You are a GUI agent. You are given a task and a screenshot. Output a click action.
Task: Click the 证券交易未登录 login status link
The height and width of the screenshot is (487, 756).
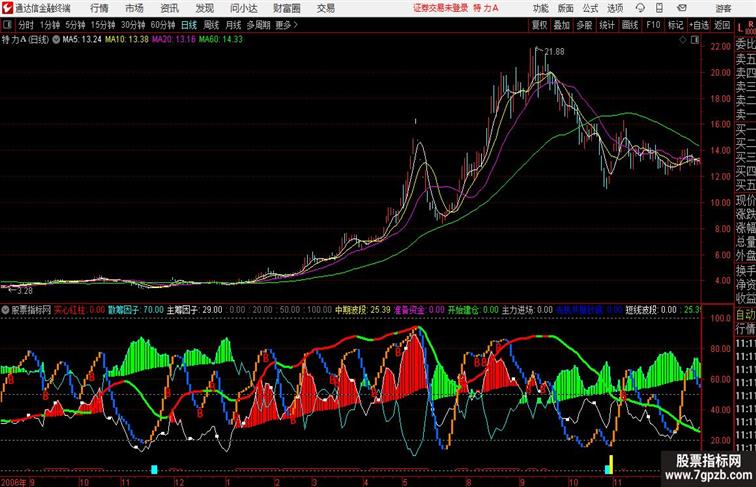[x=441, y=8]
